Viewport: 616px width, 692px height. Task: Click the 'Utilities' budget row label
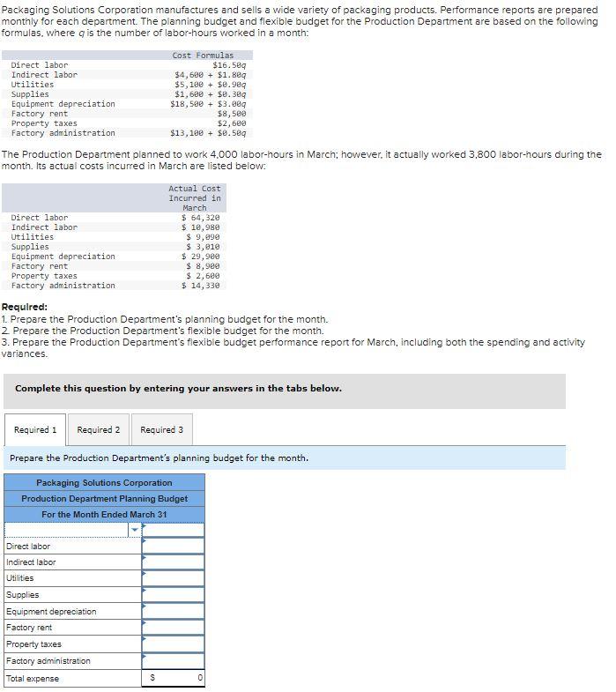point(20,578)
